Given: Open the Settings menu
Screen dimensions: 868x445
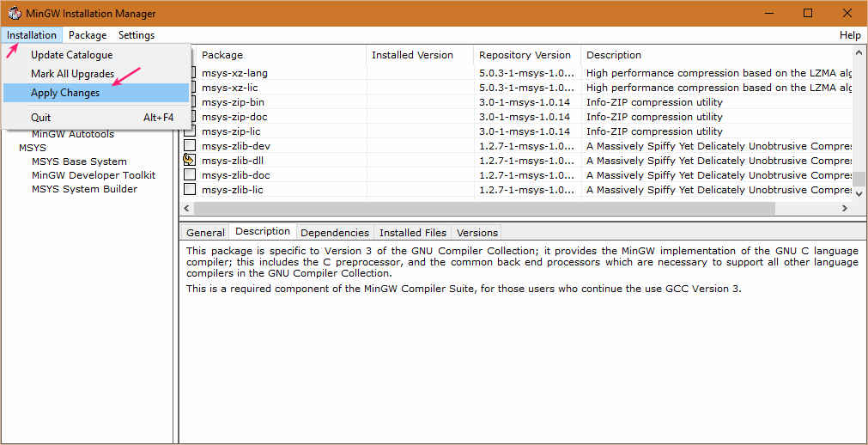Looking at the screenshot, I should [137, 35].
